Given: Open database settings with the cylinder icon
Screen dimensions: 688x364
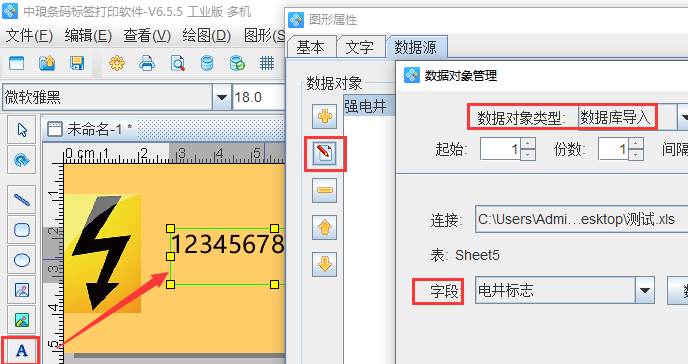Looking at the screenshot, I should pos(207,64).
